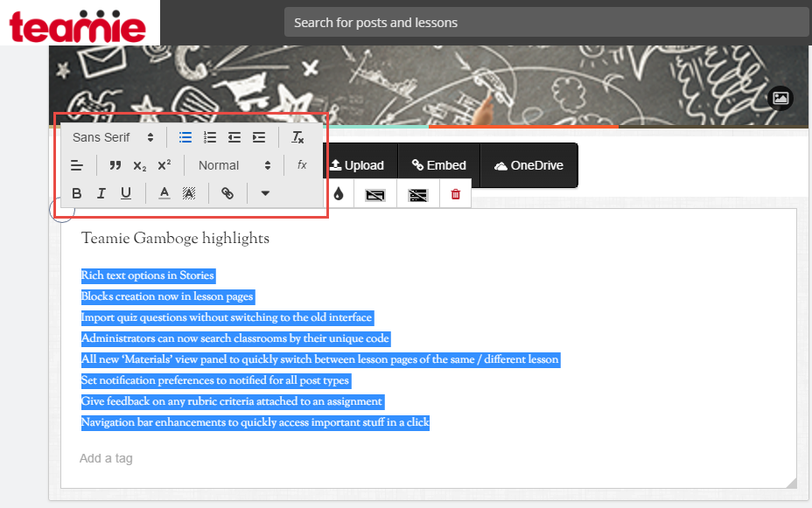The height and width of the screenshot is (508, 812).
Task: Click the Add a tag field
Action: tap(106, 458)
